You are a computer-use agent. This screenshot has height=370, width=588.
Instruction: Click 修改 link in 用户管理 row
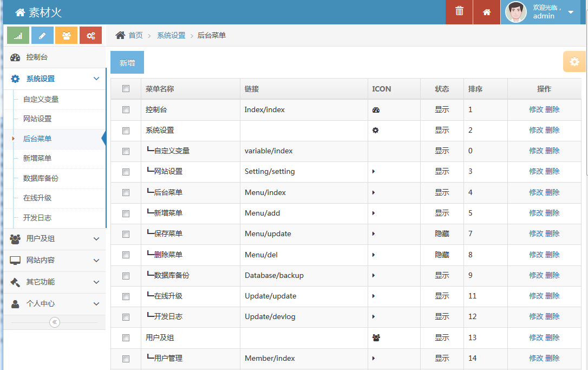536,359
